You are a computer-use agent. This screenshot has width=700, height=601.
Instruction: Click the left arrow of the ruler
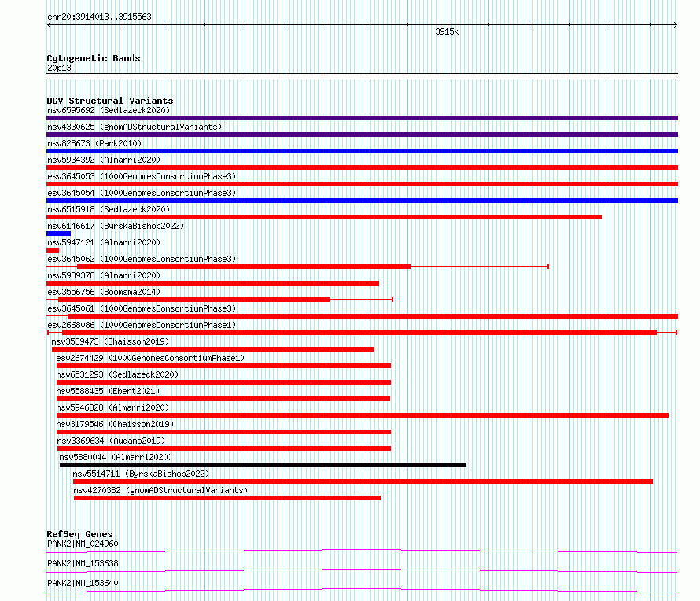click(49, 25)
